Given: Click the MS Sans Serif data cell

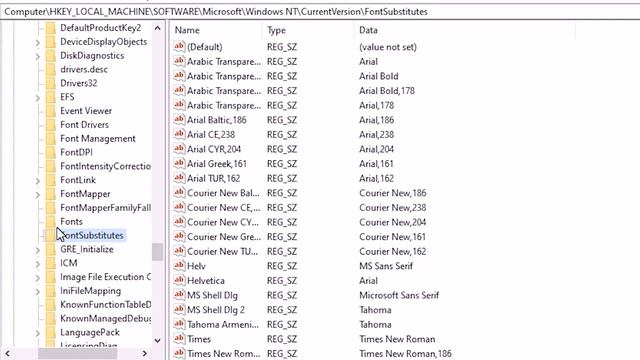Looking at the screenshot, I should coord(386,266).
